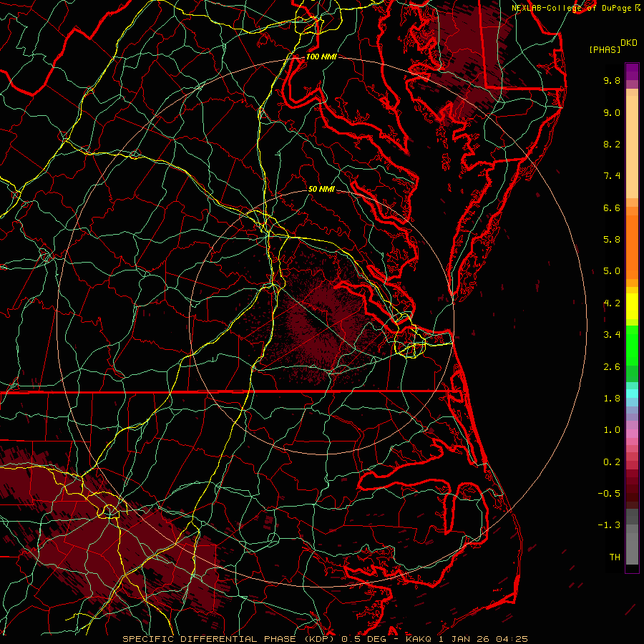Select the -0.5 scale value
The image size is (644, 644).
pos(609,494)
